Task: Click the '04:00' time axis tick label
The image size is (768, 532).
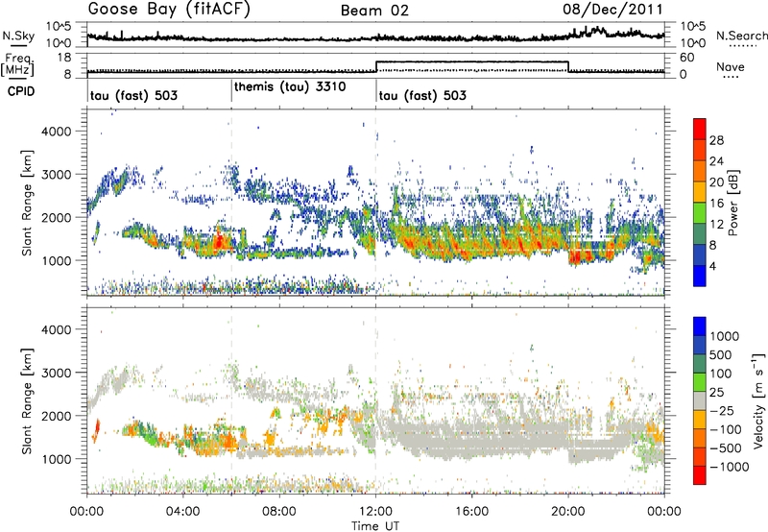Action: click(182, 512)
